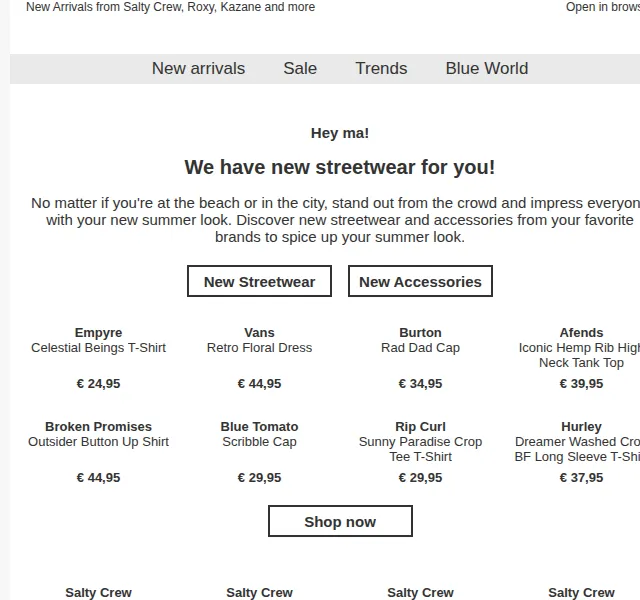Click the Open in browser link
This screenshot has height=600, width=640.
click(x=602, y=7)
